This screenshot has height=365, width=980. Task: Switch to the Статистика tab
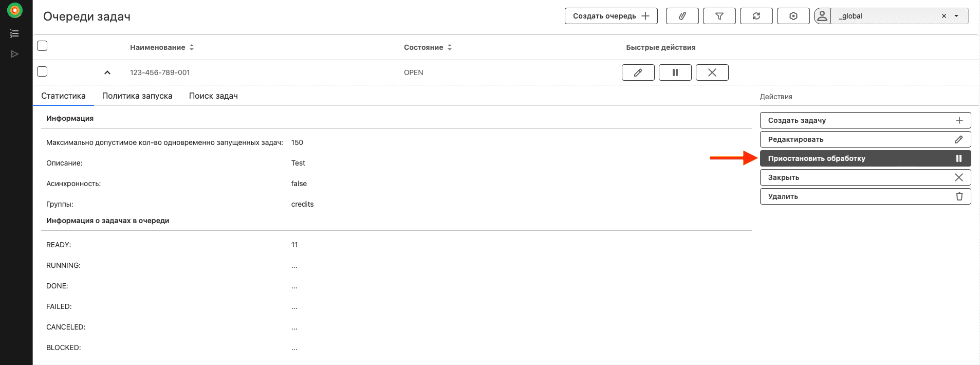[63, 96]
